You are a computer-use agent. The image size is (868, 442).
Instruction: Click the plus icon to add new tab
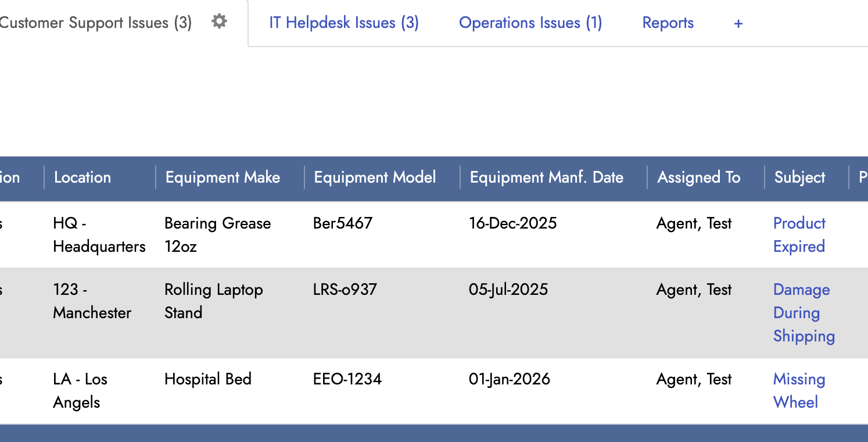click(738, 23)
